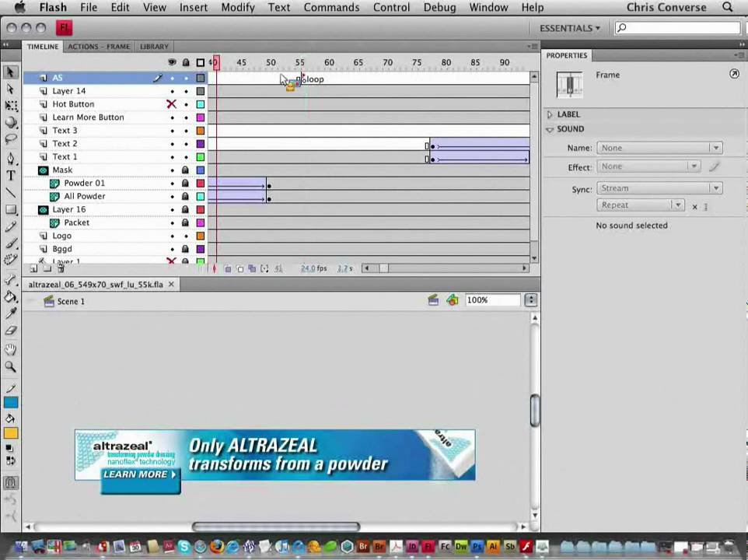Open the Properties panel help icon
Image resolution: width=748 pixels, height=560 pixels.
click(734, 73)
